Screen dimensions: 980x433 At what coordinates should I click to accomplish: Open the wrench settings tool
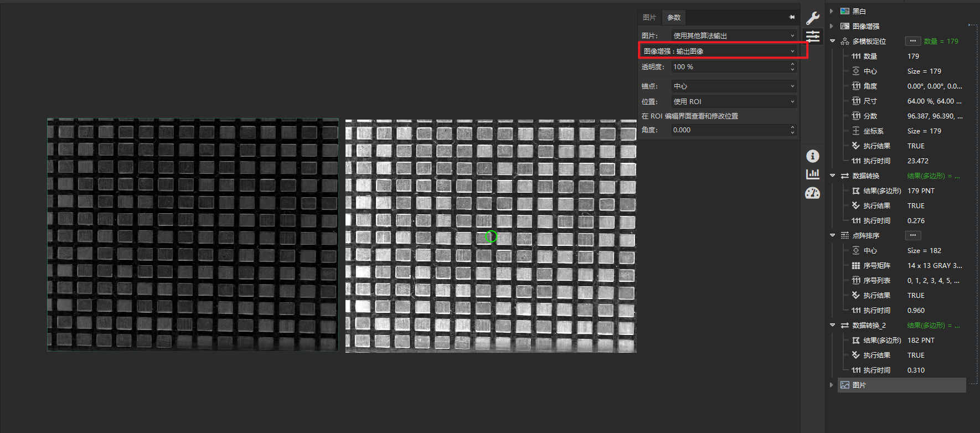(812, 18)
